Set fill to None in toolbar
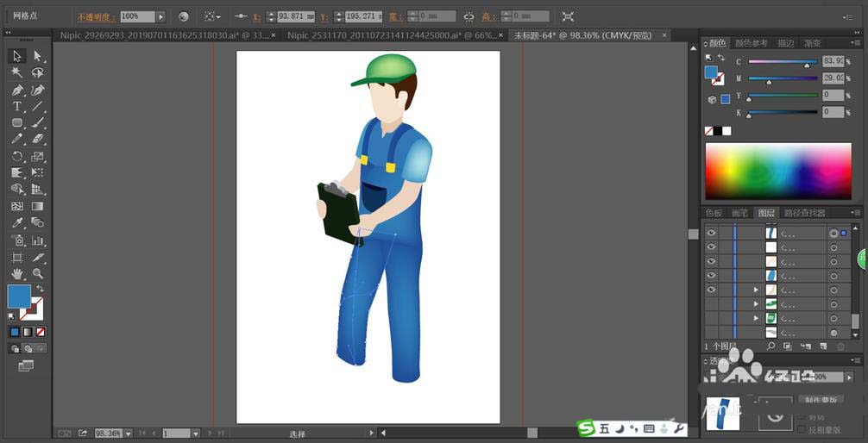868x443 pixels. coord(41,333)
